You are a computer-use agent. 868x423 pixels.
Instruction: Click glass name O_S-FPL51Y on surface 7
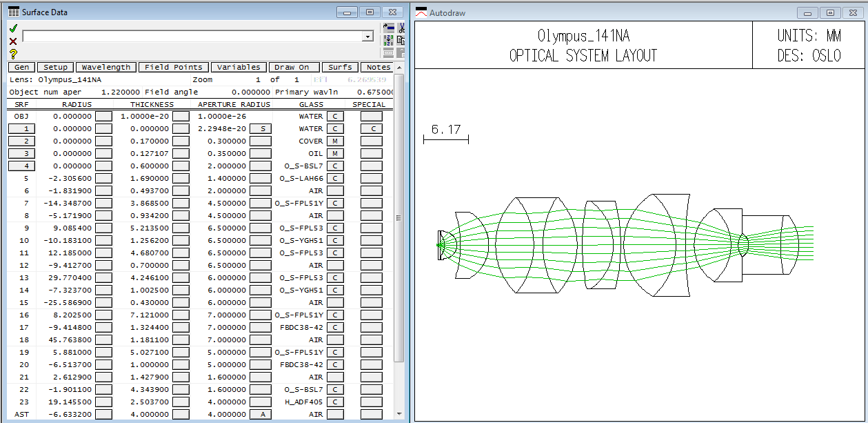[299, 203]
